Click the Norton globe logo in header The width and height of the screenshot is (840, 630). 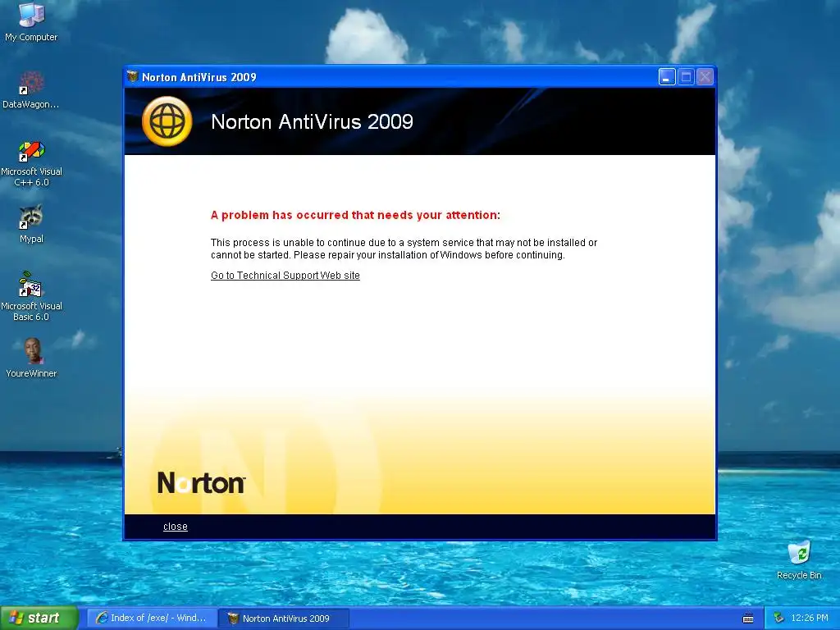[167, 121]
